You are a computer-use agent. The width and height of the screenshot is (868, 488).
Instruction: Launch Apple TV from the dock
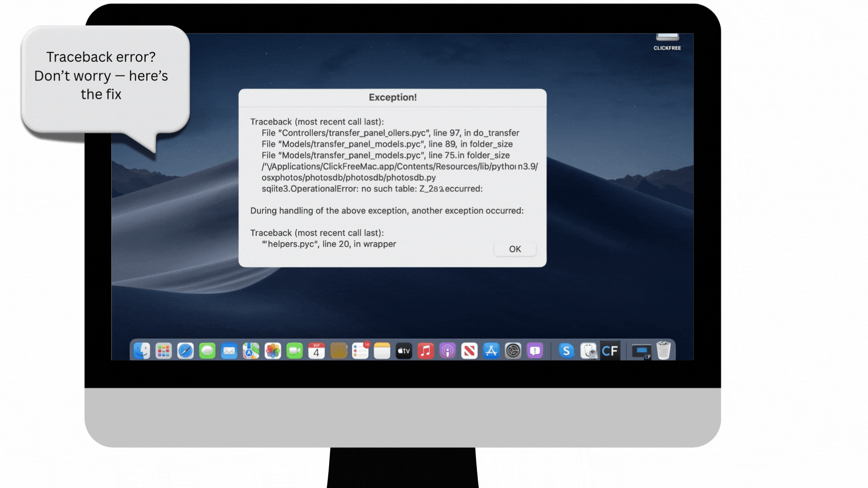404,351
